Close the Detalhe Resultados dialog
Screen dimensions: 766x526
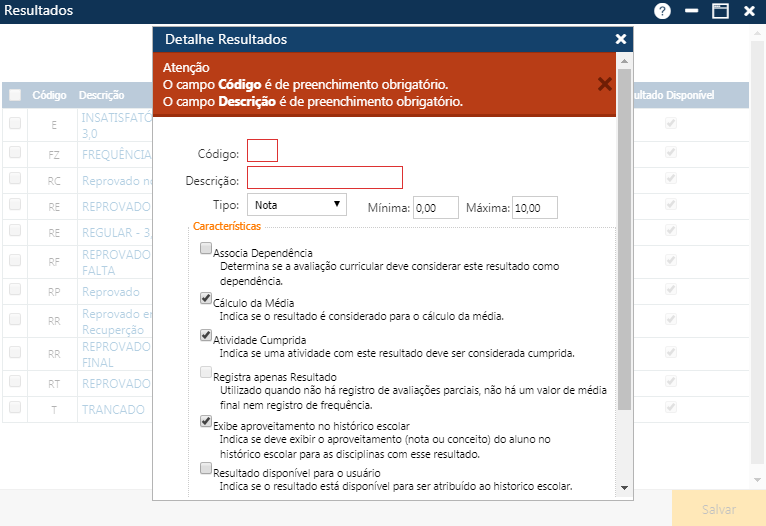621,39
